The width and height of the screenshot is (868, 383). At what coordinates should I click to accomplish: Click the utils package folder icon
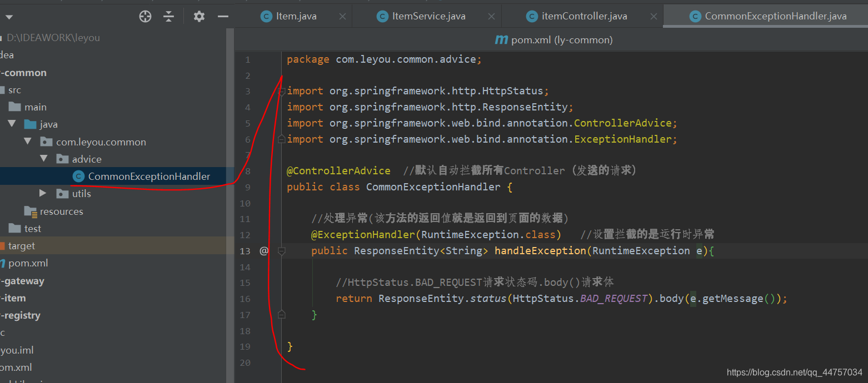62,194
